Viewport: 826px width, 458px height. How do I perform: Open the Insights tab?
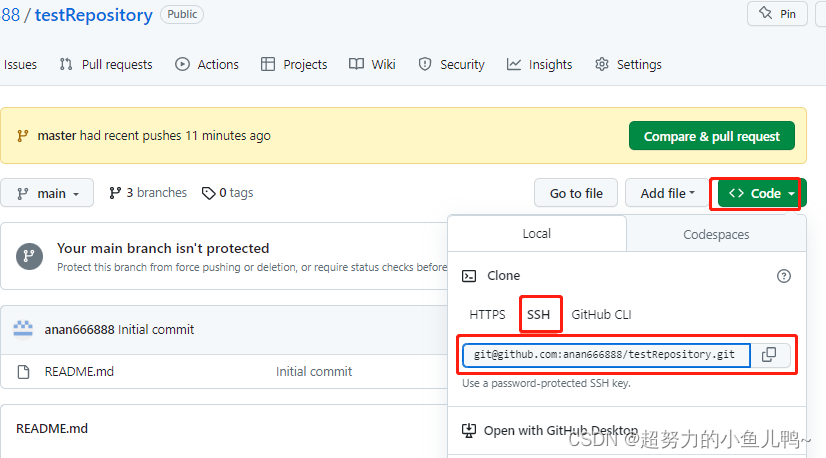point(539,64)
